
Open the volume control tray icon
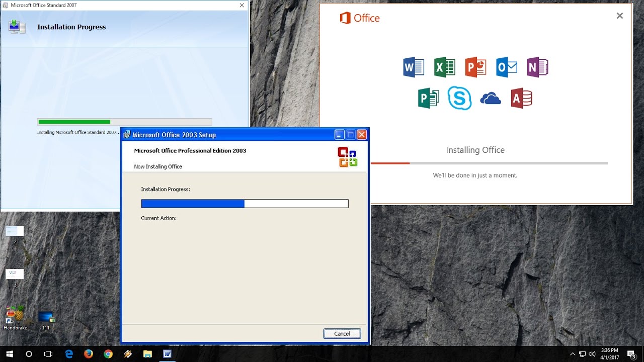pos(592,354)
